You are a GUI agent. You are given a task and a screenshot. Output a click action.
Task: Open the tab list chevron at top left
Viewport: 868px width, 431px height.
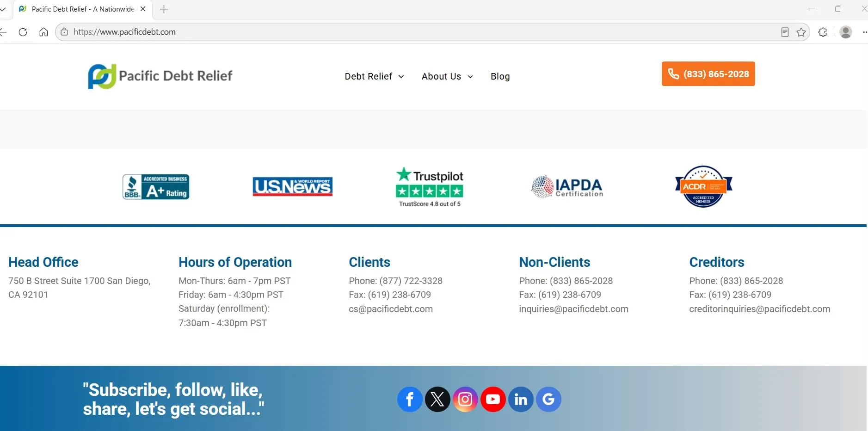tap(3, 9)
